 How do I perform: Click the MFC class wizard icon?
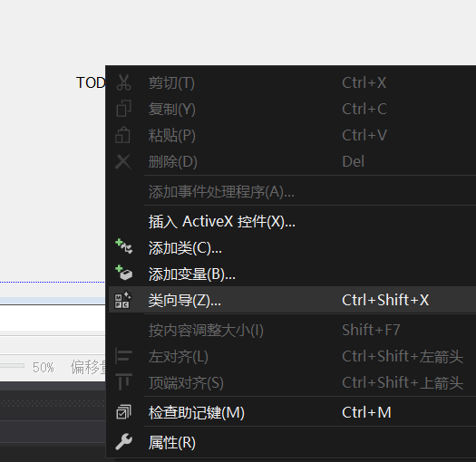123,300
